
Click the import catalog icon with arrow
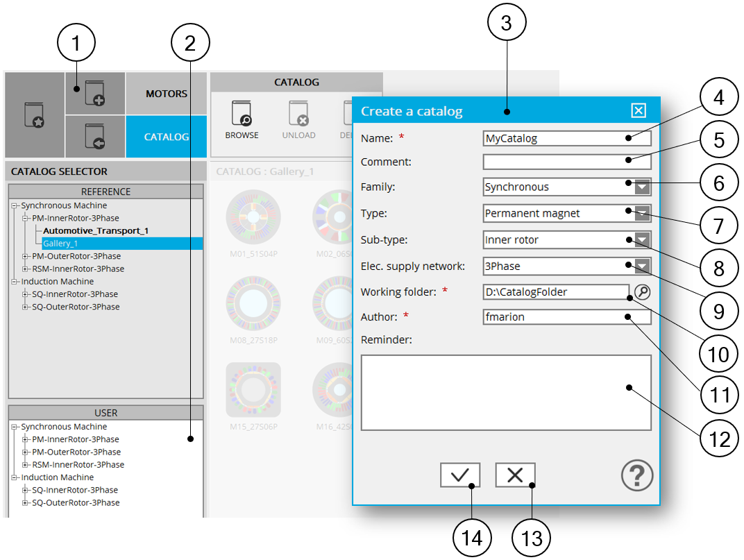tap(94, 136)
